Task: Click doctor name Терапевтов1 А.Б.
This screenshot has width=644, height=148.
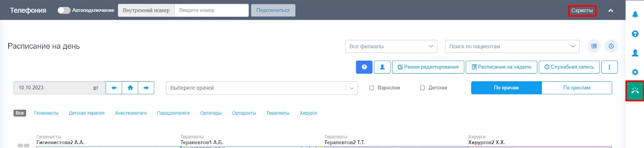Action: pos(202,142)
